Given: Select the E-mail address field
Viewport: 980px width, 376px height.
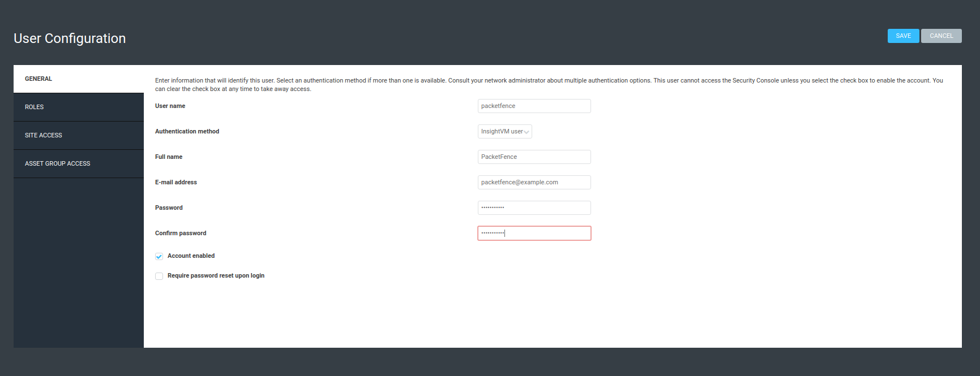Looking at the screenshot, I should 534,182.
